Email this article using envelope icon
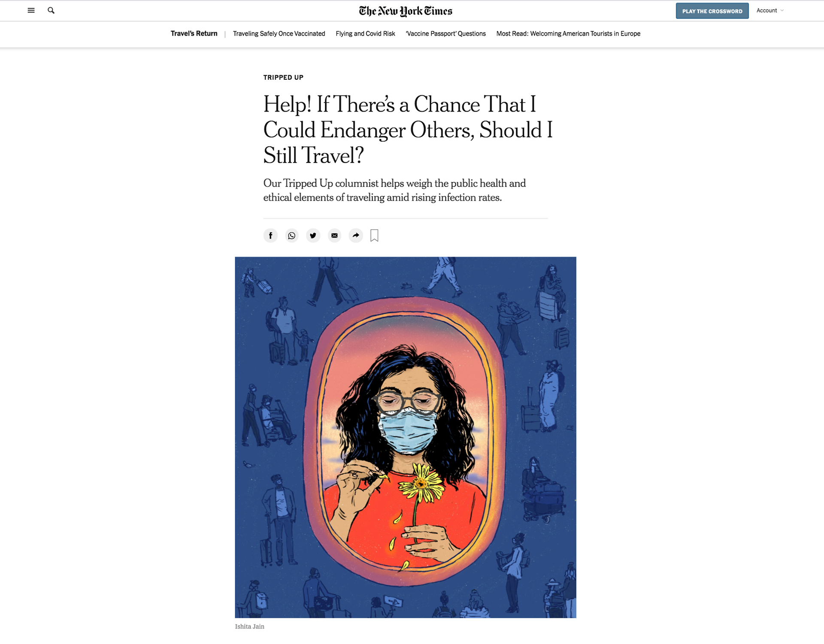 click(334, 236)
